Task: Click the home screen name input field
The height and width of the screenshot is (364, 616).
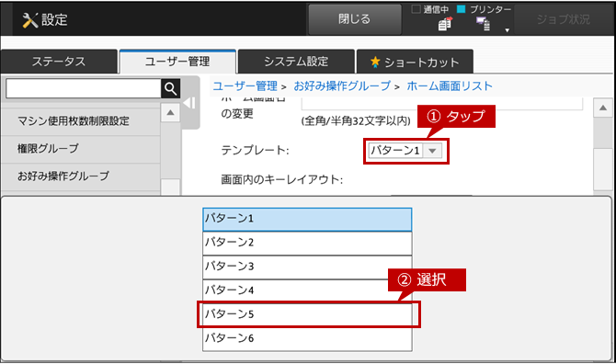Action: [x=442, y=104]
